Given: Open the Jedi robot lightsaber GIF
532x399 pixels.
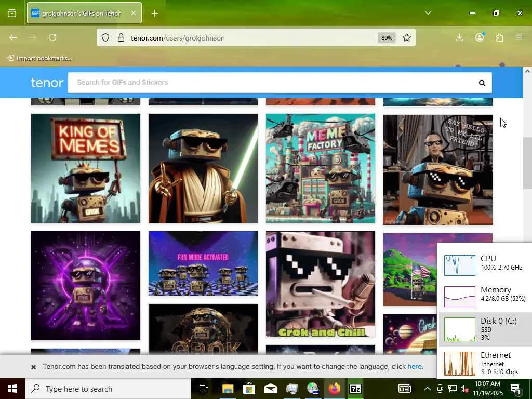Looking at the screenshot, I should (203, 168).
